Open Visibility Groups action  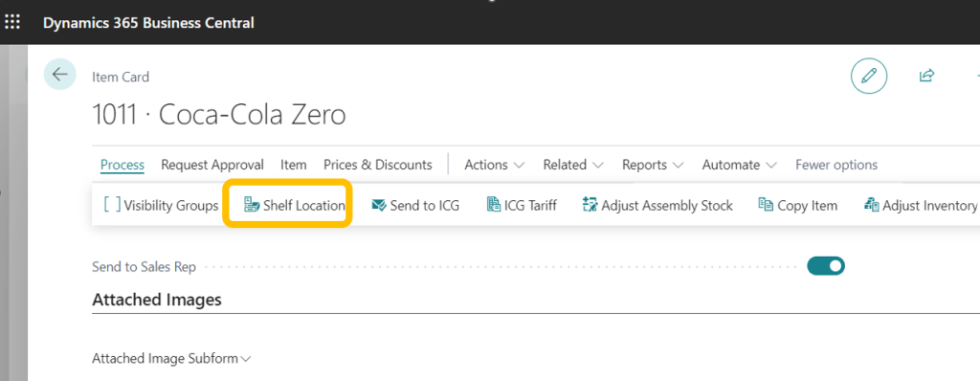point(161,205)
